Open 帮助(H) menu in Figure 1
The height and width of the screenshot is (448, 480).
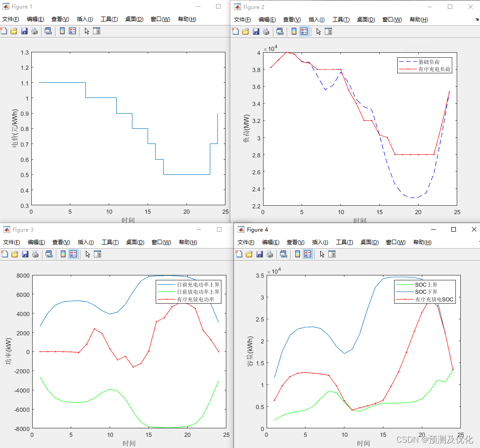tap(187, 19)
